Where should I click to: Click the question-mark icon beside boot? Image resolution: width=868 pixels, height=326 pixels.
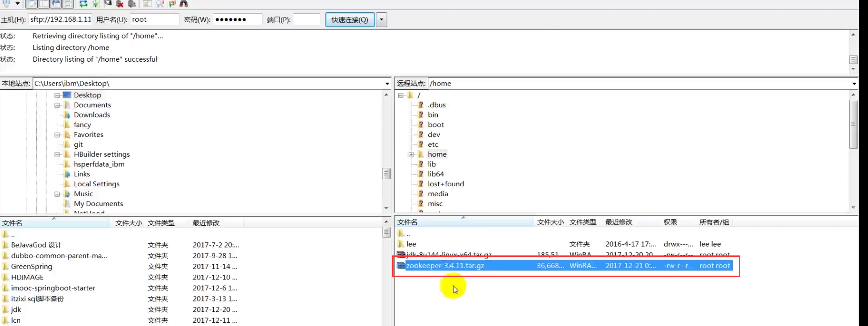click(x=421, y=125)
